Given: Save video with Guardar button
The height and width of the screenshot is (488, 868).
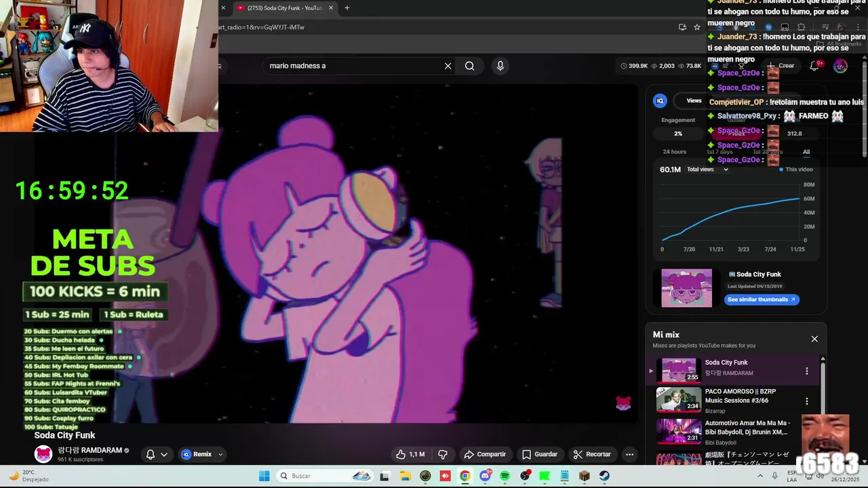Looking at the screenshot, I should pos(540,454).
